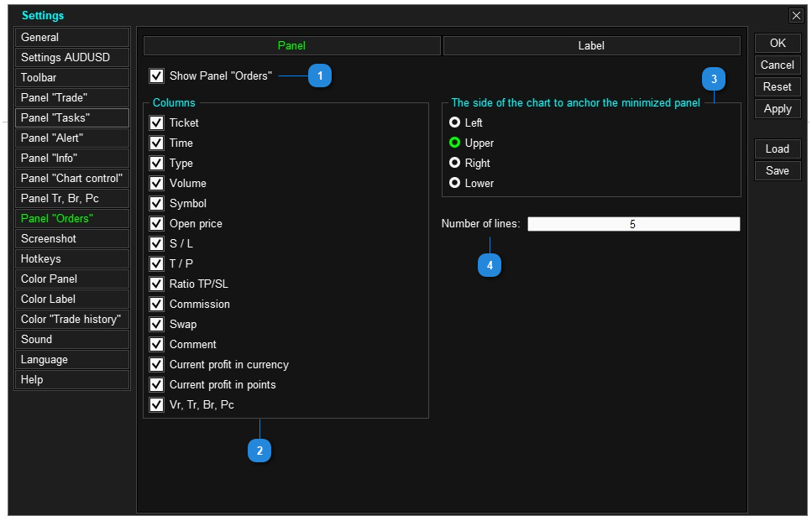The image size is (812, 521).
Task: Disable the Symbol column checkbox
Action: 156,204
